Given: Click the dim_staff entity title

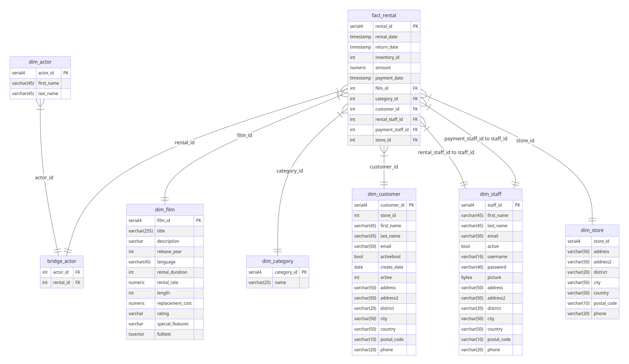Looking at the screenshot, I should pos(490,194).
